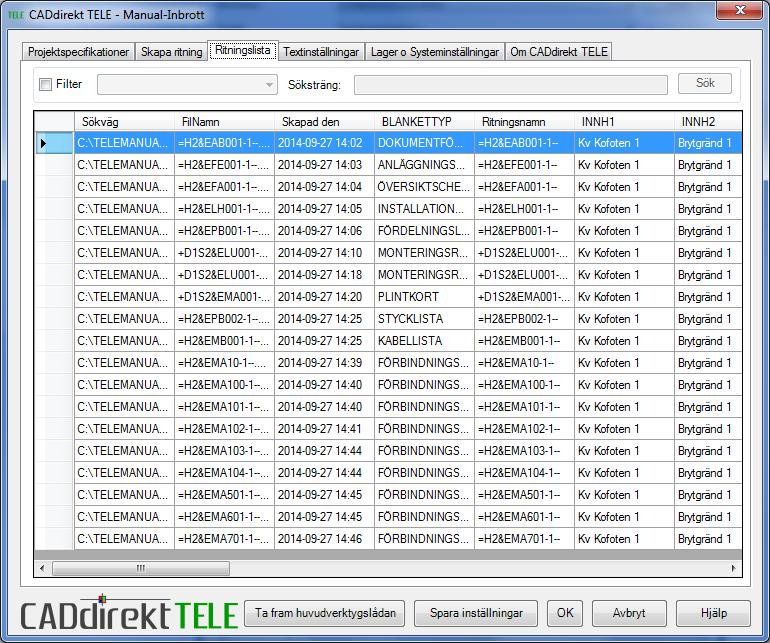Viewport: 770px width, 643px height.
Task: Switch to the Skapa ritning tab
Action: [x=171, y=52]
